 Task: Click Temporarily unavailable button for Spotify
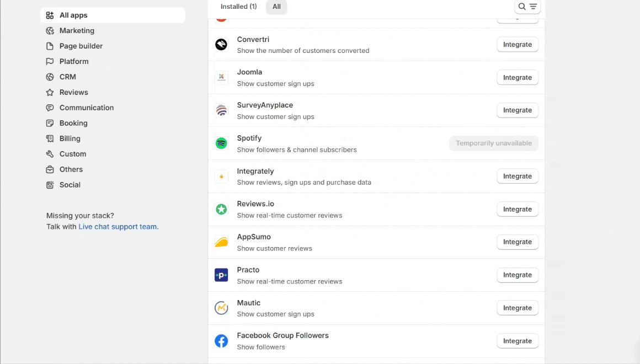pyautogui.click(x=493, y=143)
